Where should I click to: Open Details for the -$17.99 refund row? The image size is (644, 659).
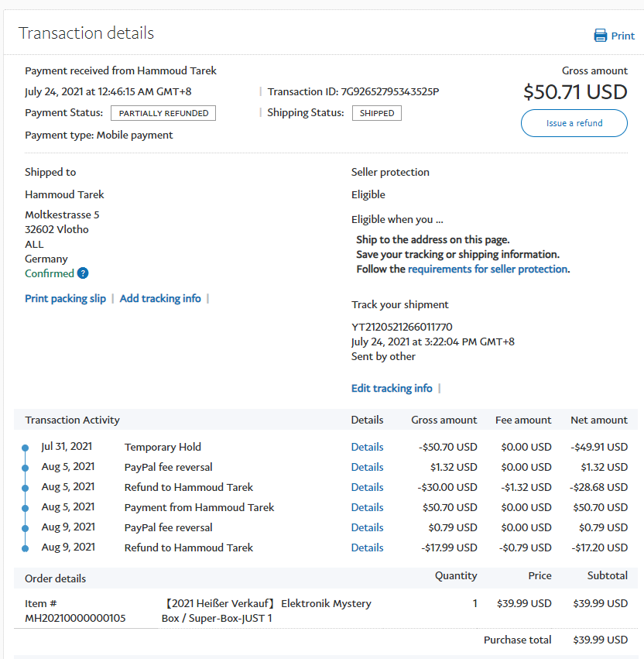pos(367,547)
